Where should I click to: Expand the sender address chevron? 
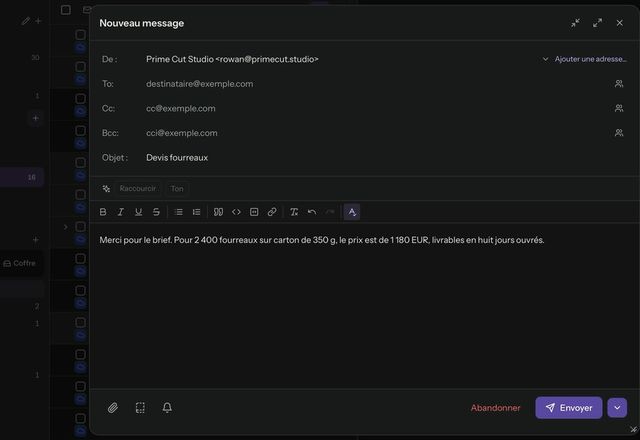point(545,59)
